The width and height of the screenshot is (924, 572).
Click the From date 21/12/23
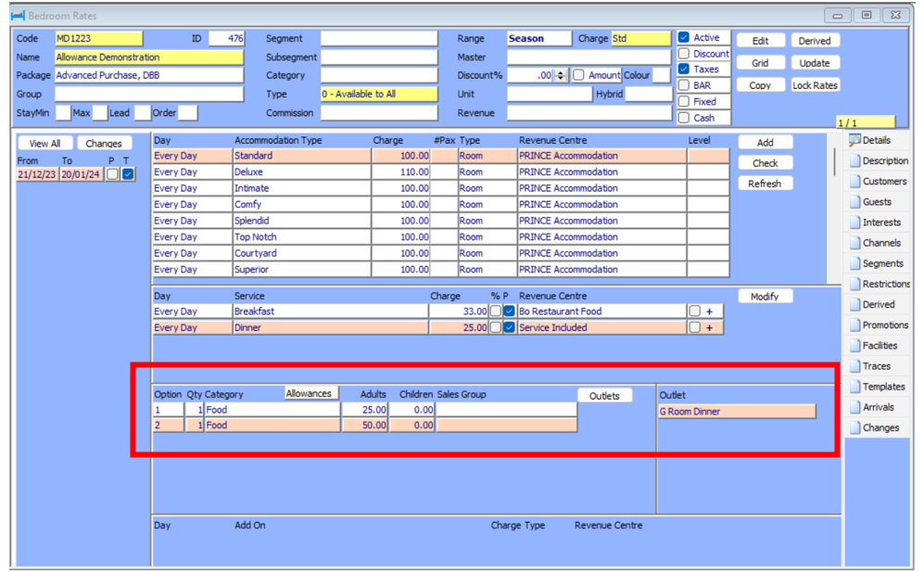[x=37, y=174]
